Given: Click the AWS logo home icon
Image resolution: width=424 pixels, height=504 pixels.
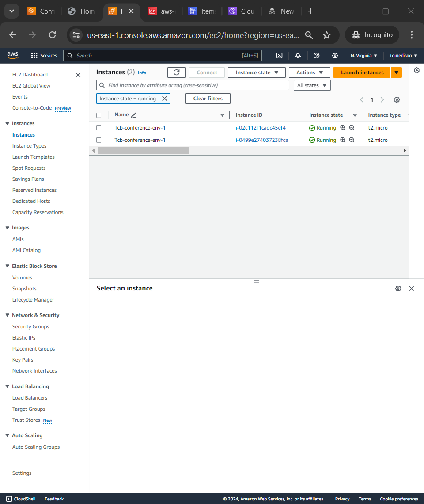Looking at the screenshot, I should click(x=12, y=55).
